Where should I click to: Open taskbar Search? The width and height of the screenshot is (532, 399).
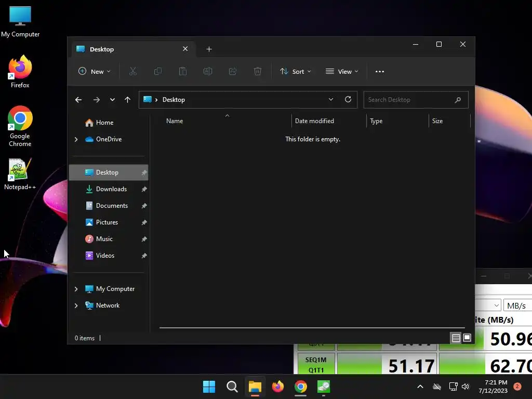tap(232, 387)
